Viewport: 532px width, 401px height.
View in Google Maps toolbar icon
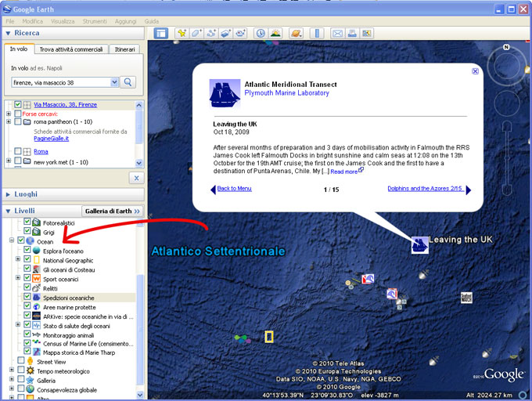pos(366,33)
